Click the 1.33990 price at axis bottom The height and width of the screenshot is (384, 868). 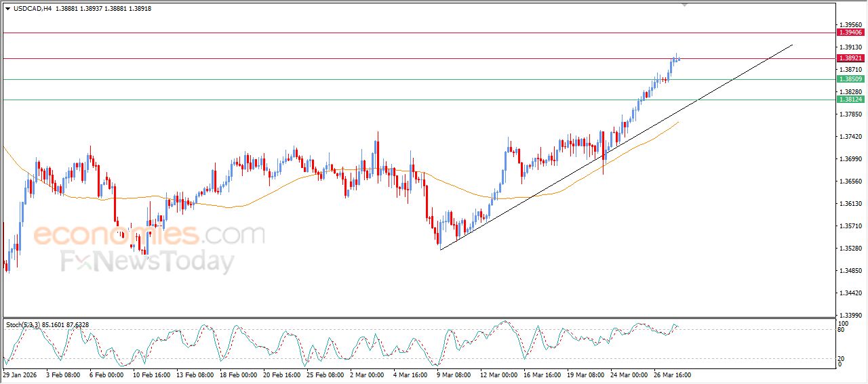[850, 316]
